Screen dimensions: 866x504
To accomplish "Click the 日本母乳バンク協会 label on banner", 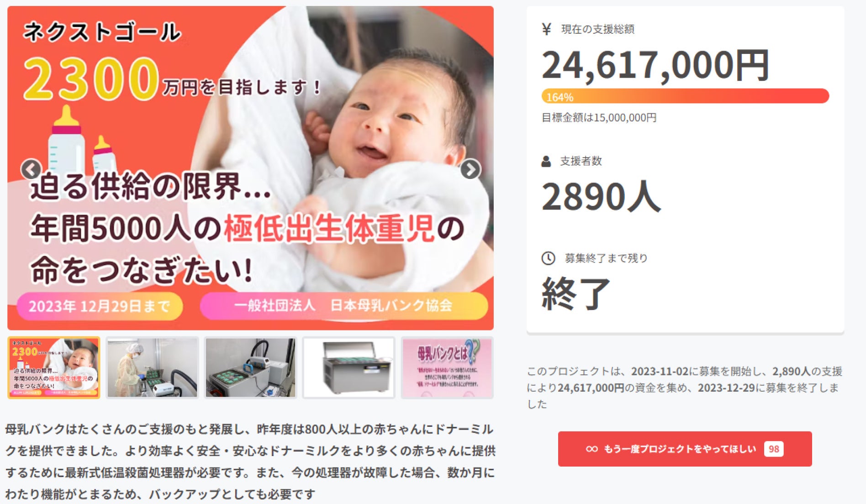I will (391, 305).
